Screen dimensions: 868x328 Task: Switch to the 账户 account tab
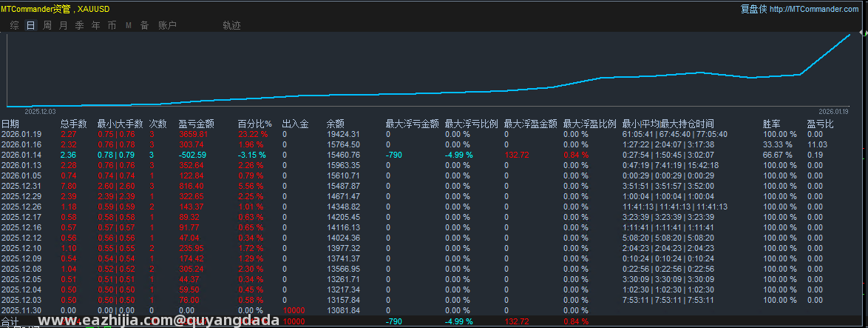(167, 25)
